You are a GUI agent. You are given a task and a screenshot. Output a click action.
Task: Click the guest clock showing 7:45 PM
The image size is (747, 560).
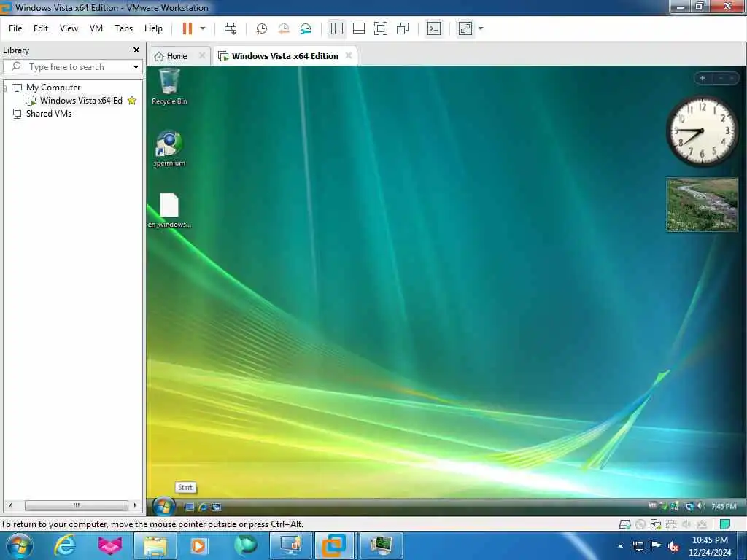pyautogui.click(x=724, y=506)
